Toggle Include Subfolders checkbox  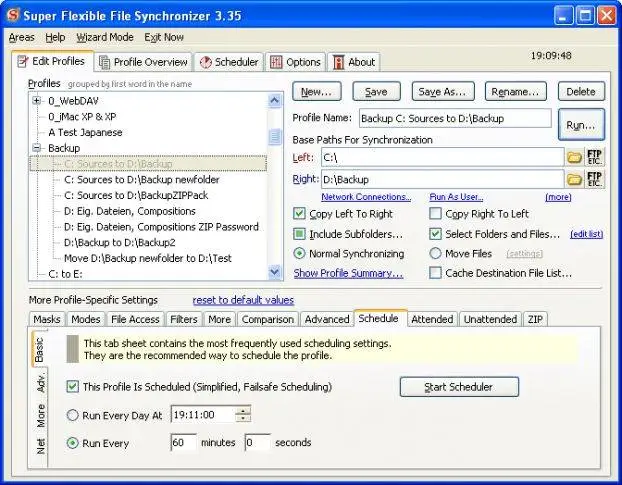point(299,234)
